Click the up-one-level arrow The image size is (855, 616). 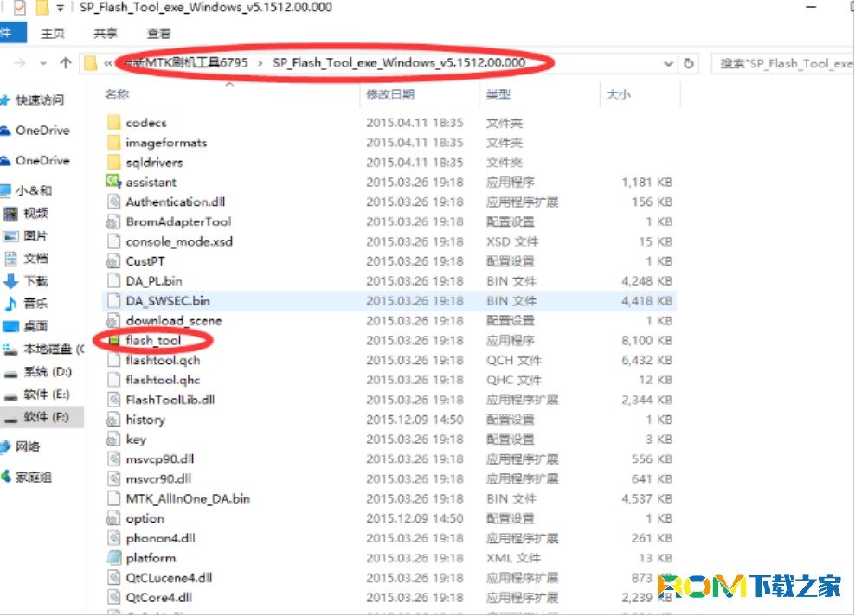point(67,62)
